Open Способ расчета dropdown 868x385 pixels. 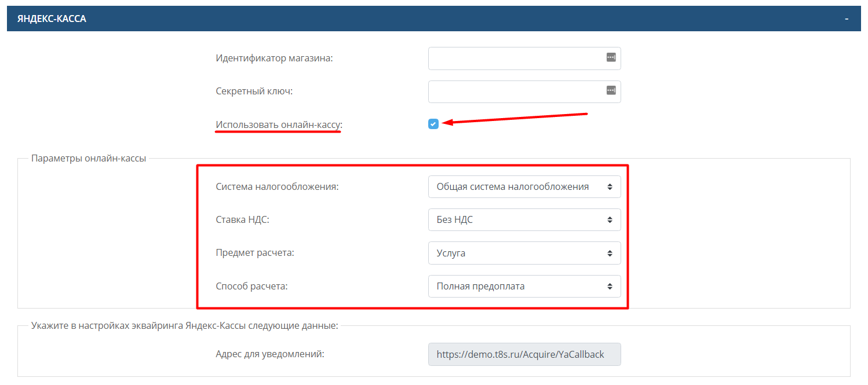[524, 286]
